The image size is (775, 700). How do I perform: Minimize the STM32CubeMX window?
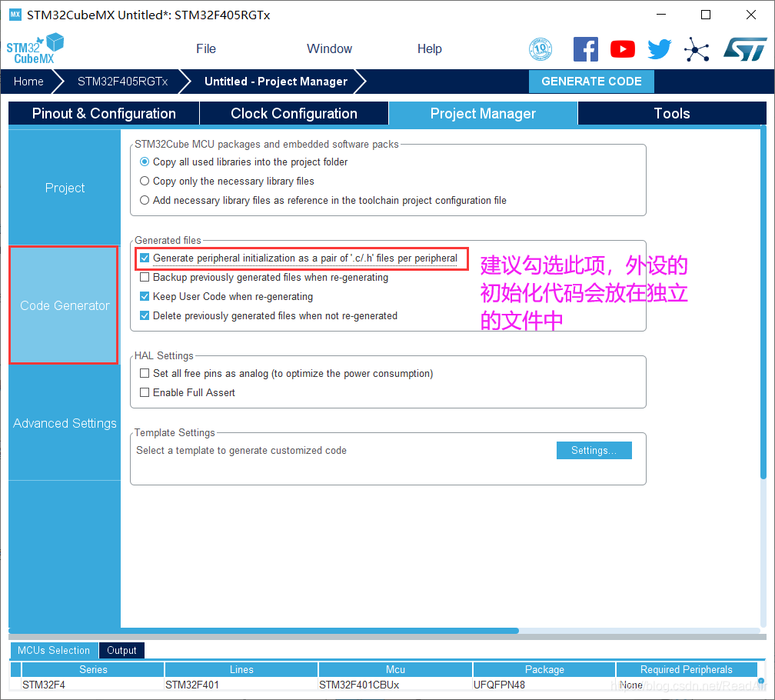(x=661, y=15)
